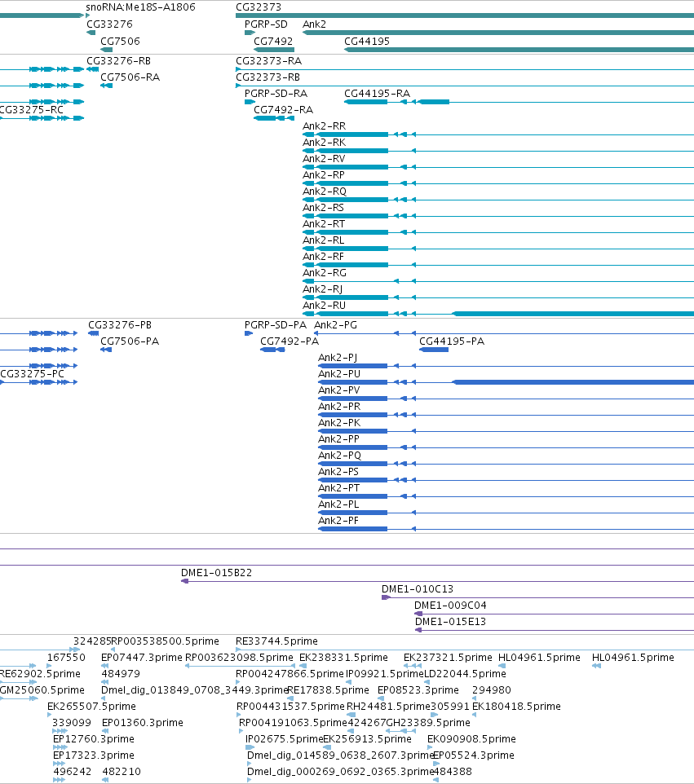
Task: Click the Ank2-PK protein label
Action: [339, 423]
